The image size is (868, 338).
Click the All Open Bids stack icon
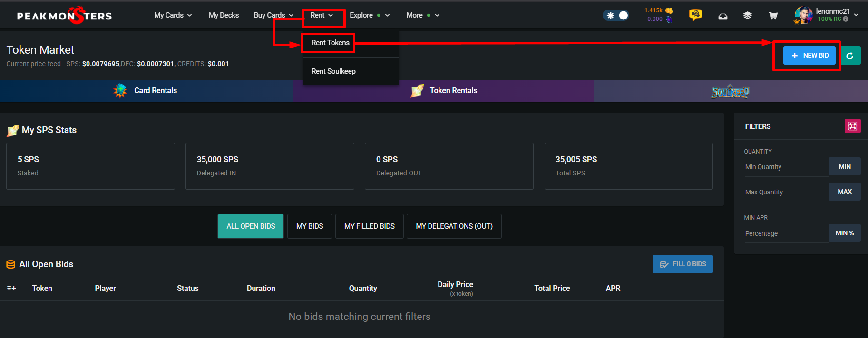pyautogui.click(x=10, y=264)
